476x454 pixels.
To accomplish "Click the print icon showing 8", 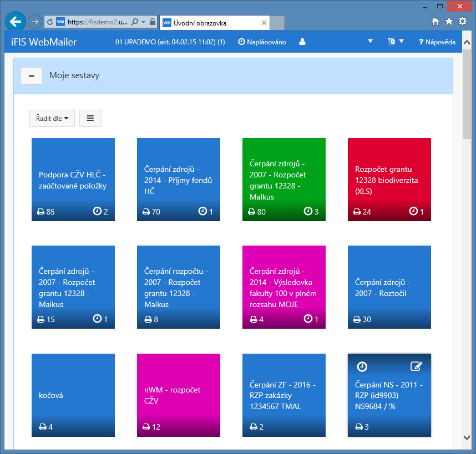I will [x=148, y=319].
